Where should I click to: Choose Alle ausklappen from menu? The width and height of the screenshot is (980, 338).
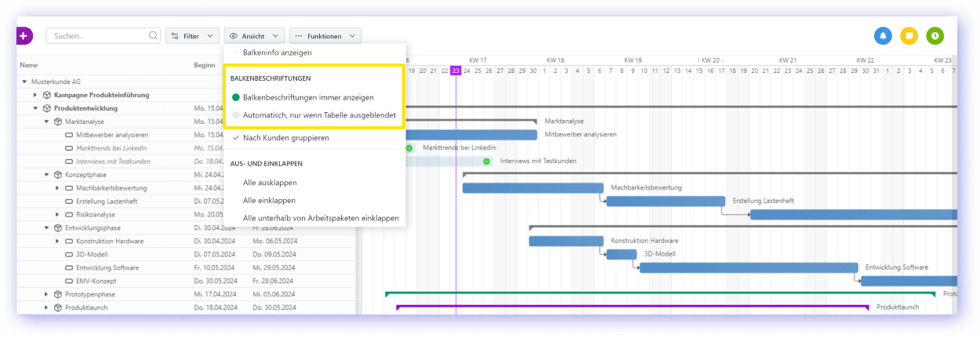(x=270, y=183)
